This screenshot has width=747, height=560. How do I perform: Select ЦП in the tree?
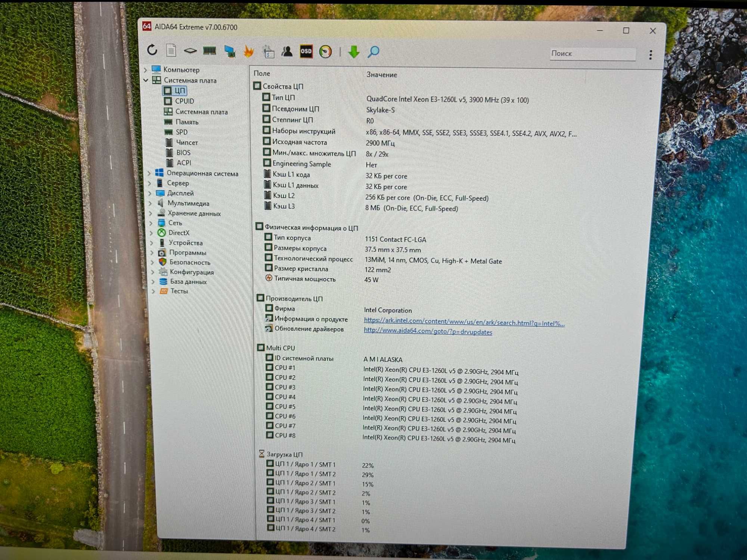175,91
